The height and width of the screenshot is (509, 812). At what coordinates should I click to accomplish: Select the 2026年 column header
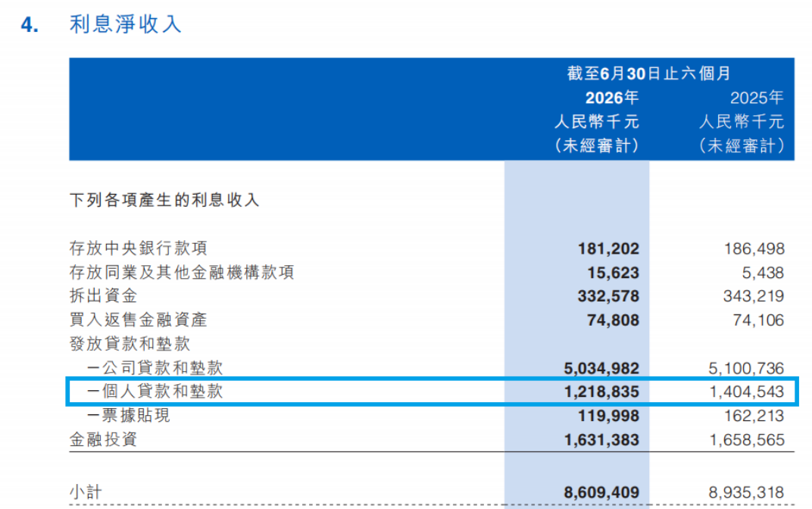(611, 98)
